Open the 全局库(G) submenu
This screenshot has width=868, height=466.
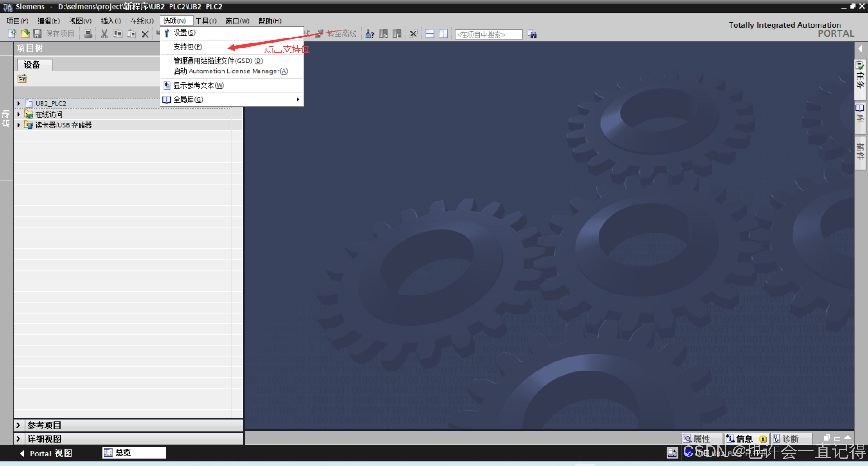(x=232, y=100)
